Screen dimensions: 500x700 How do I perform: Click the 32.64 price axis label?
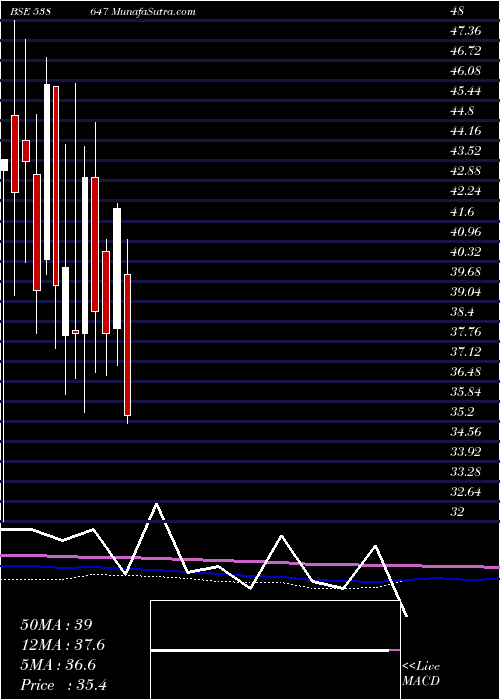coord(465,493)
